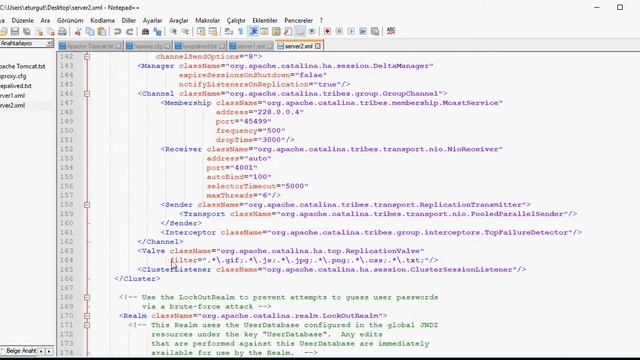Click the Redo arrow icon
The height and width of the screenshot is (360, 640).
click(129, 31)
